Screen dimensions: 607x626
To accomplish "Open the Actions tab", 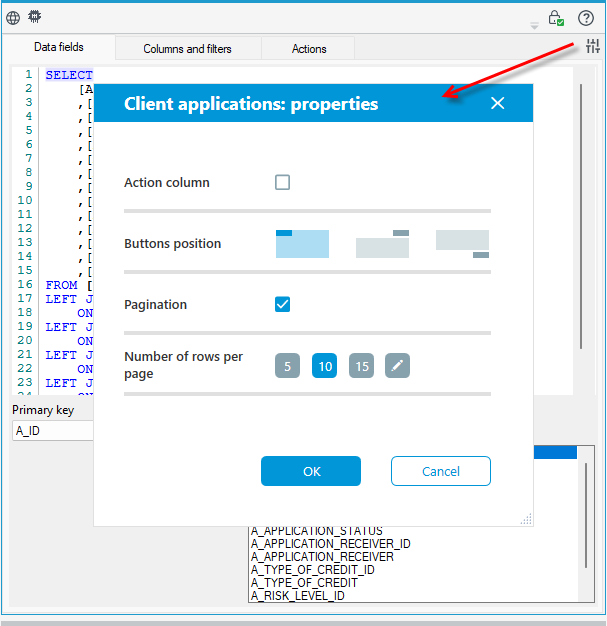I will [309, 49].
